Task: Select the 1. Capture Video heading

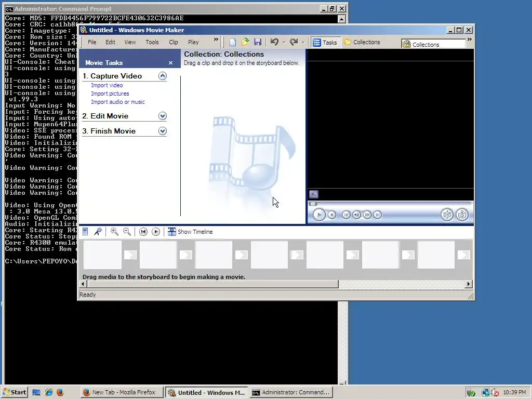Action: [112, 76]
